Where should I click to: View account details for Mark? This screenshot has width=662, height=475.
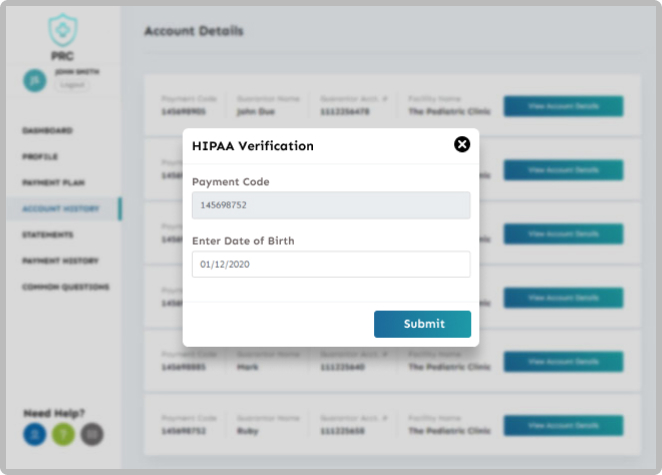coord(563,361)
